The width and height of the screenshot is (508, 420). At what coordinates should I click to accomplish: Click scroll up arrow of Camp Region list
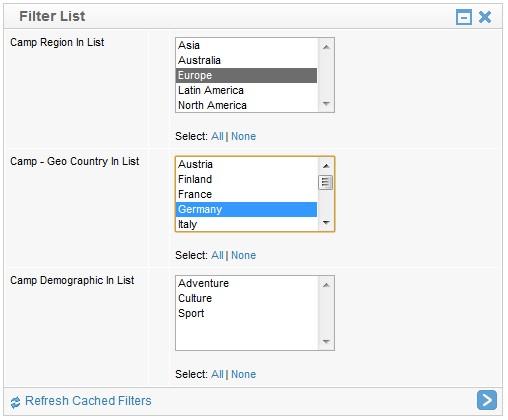326,47
